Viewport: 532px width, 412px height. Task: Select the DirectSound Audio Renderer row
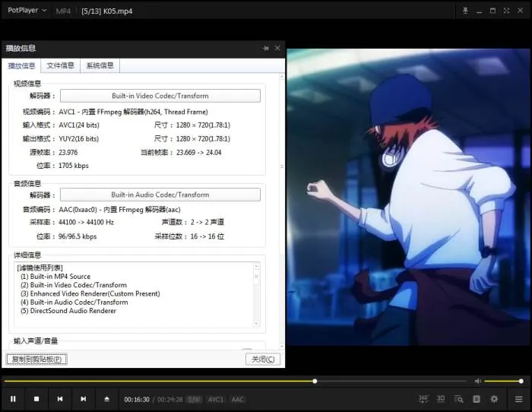pos(68,311)
